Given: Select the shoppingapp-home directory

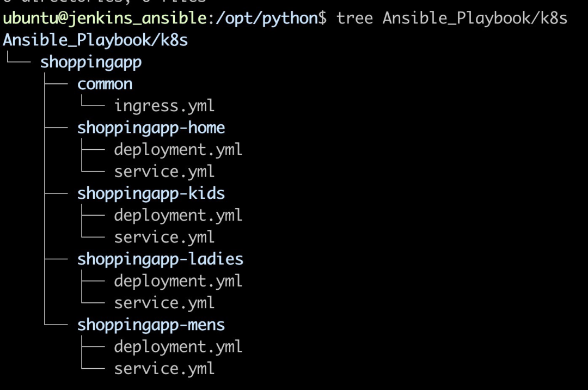Looking at the screenshot, I should [x=151, y=128].
